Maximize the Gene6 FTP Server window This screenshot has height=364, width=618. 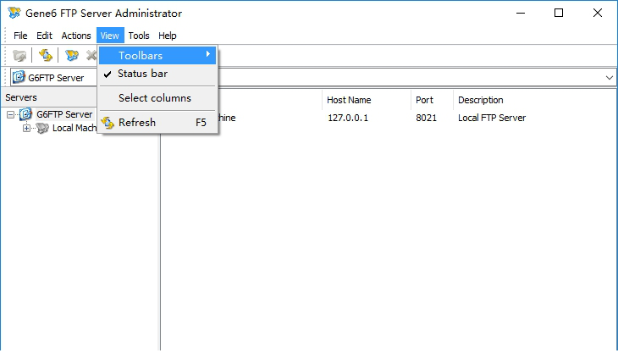[559, 13]
